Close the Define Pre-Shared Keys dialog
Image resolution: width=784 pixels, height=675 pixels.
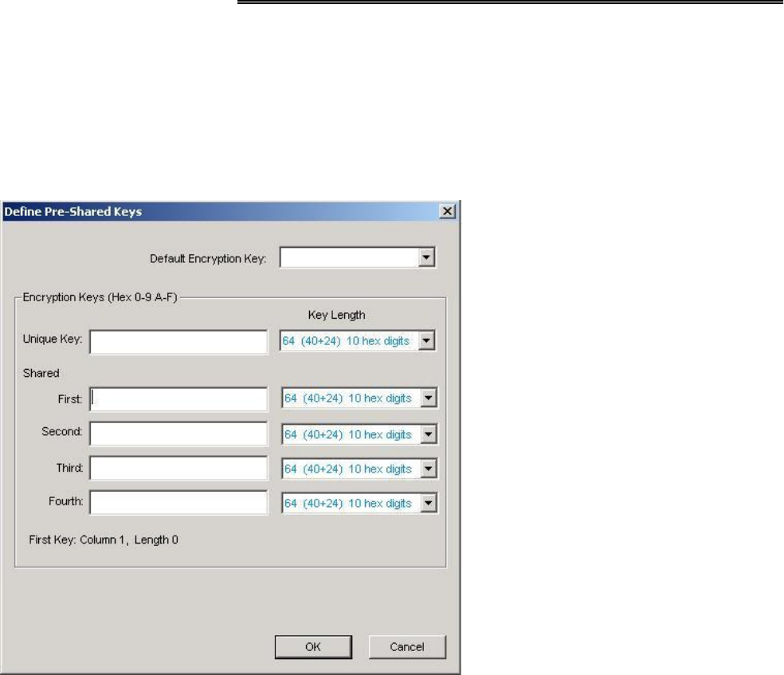click(x=448, y=211)
